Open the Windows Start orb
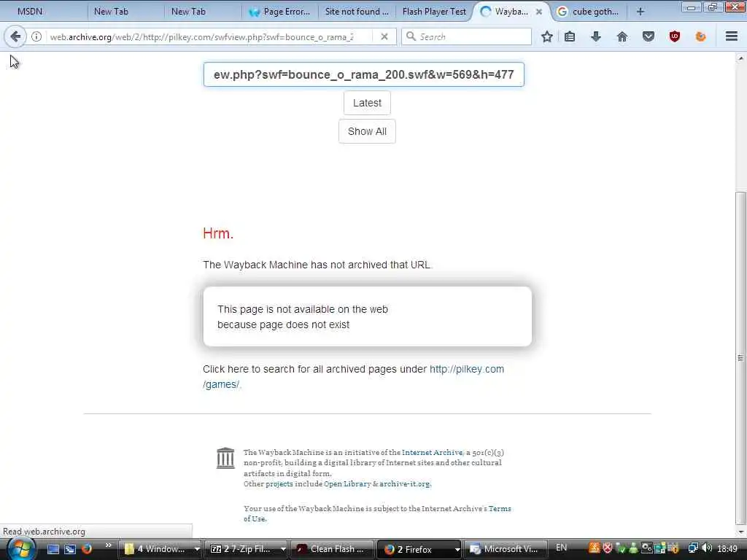Image resolution: width=747 pixels, height=560 pixels. pyautogui.click(x=21, y=549)
